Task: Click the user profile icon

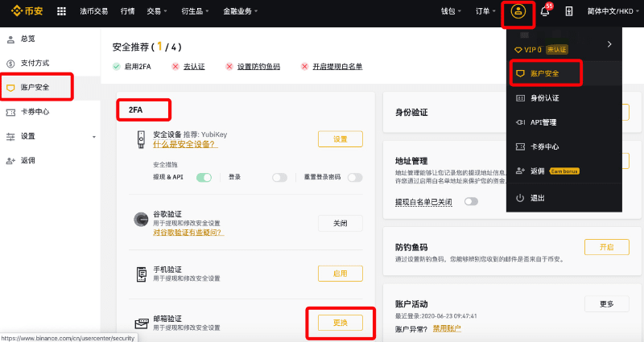Action: click(x=518, y=11)
